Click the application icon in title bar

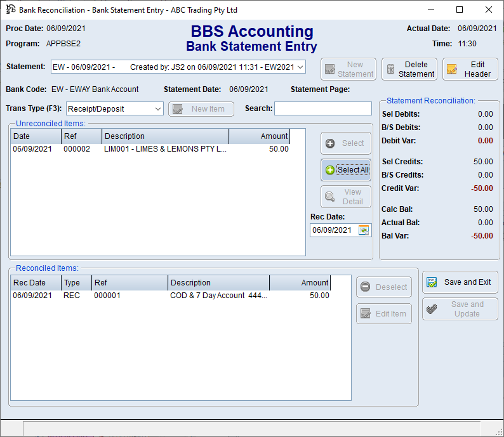[10, 10]
